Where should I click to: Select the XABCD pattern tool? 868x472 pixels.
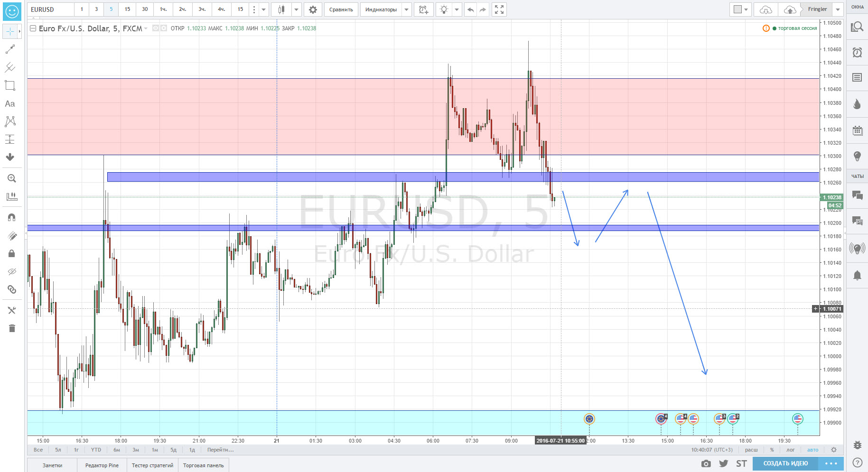10,121
